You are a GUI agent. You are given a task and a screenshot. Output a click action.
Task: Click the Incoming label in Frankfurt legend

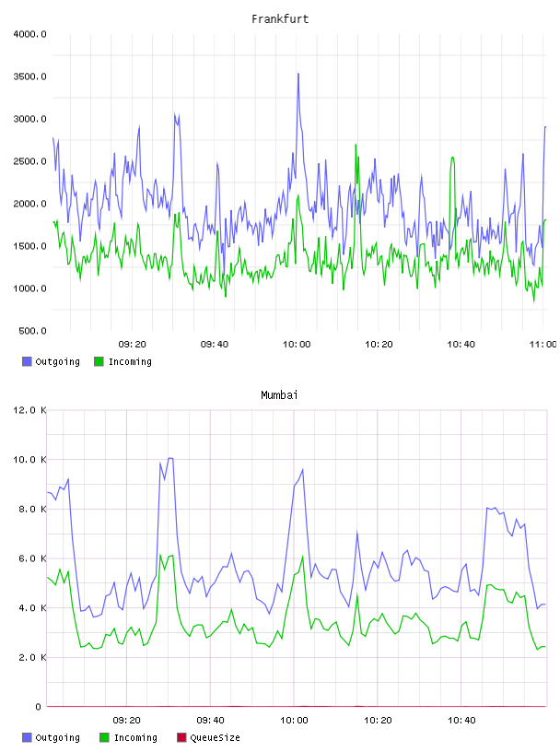[x=130, y=361]
